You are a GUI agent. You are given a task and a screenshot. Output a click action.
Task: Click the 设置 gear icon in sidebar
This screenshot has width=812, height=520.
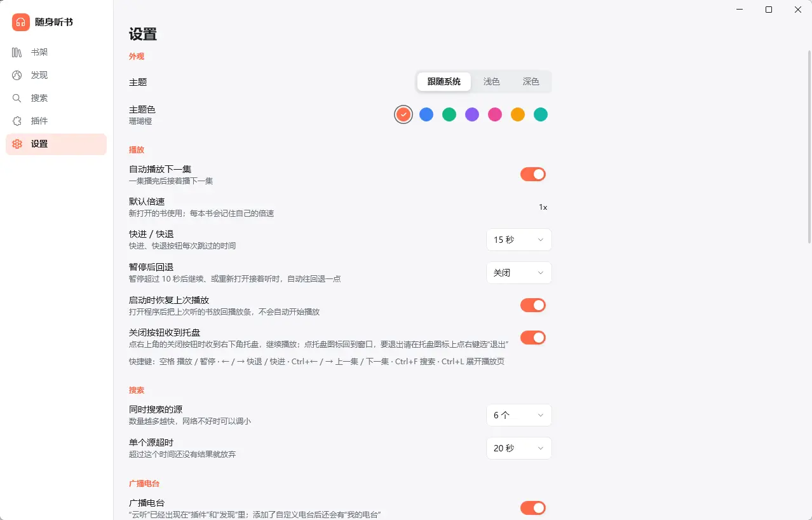coord(17,144)
